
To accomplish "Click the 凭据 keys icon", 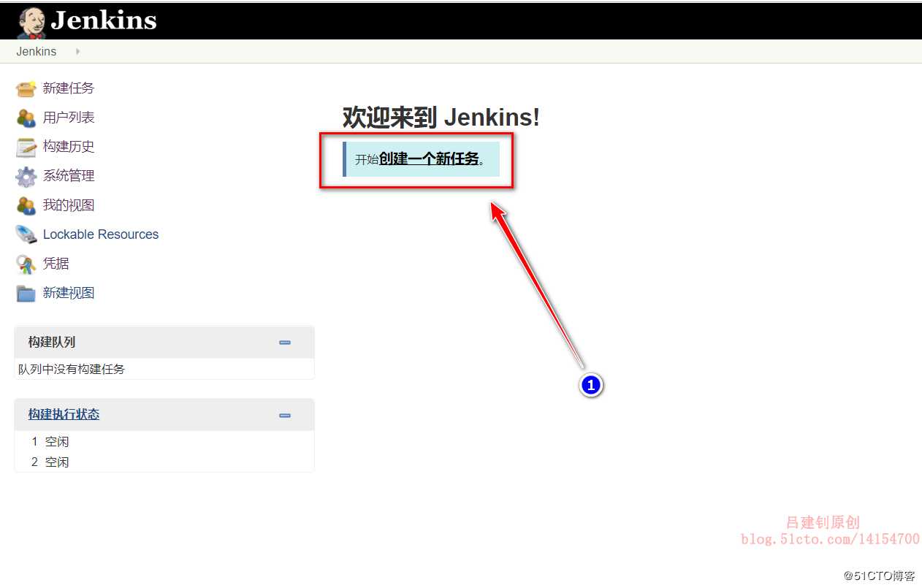I will coord(26,264).
